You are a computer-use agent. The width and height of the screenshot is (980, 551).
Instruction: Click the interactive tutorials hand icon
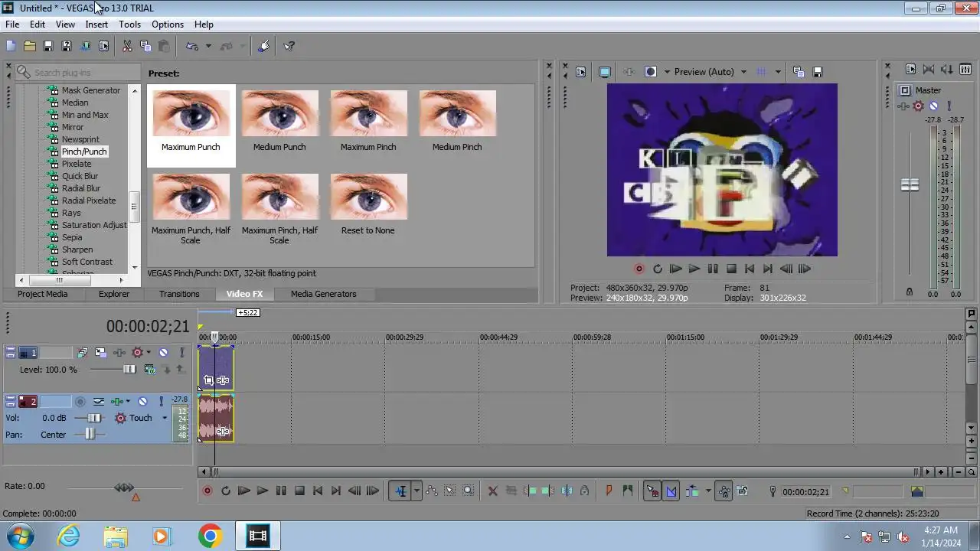click(264, 46)
